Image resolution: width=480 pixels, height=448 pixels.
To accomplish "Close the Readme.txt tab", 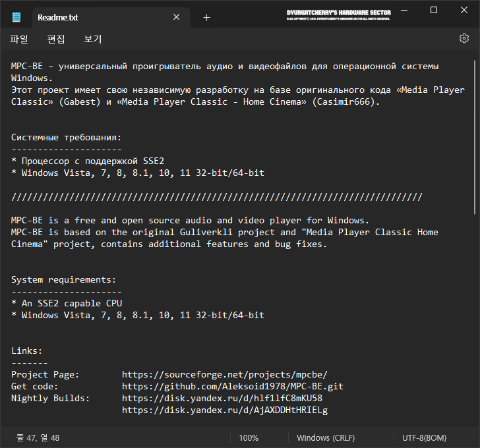I will click(x=176, y=17).
